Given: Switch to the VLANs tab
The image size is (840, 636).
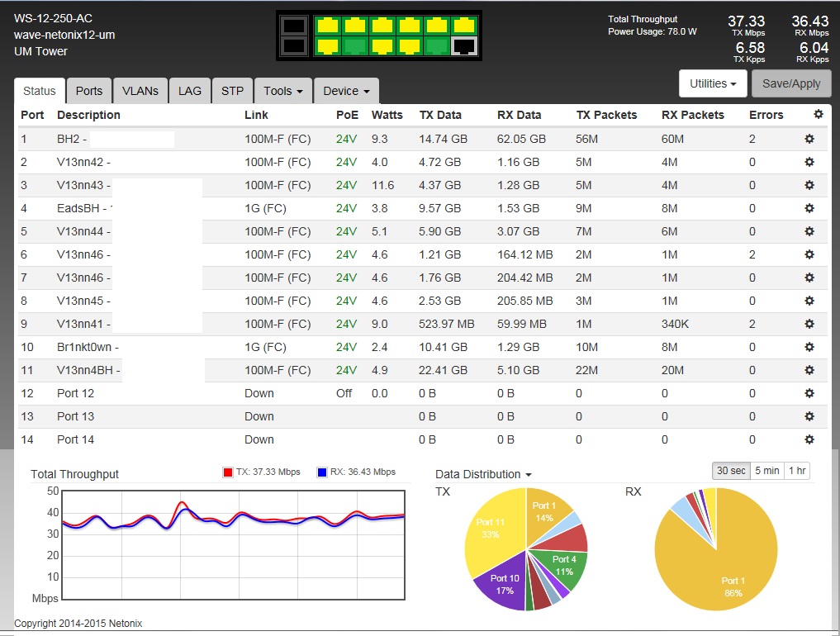Looking at the screenshot, I should (x=140, y=91).
